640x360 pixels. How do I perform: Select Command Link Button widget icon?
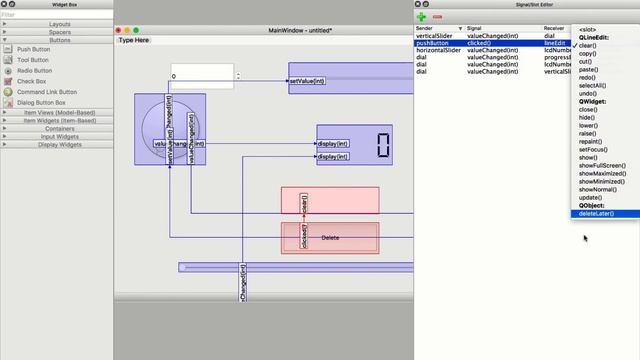coord(8,92)
